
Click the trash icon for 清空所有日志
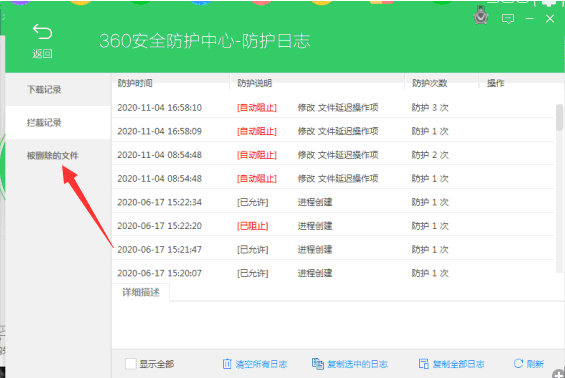point(227,364)
